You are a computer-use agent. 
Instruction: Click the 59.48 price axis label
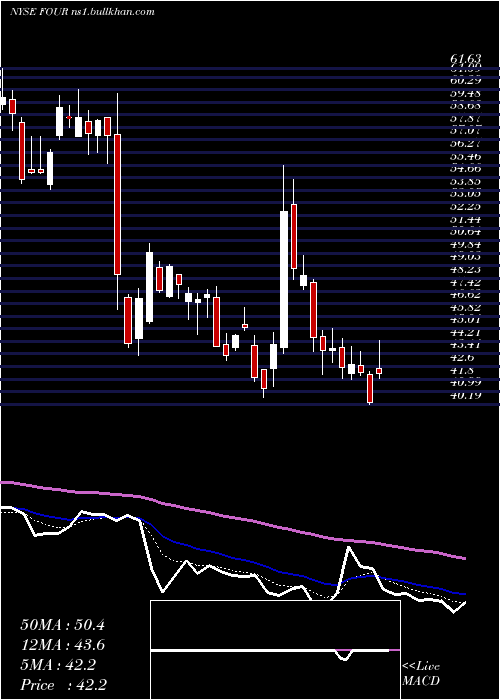(x=466, y=94)
